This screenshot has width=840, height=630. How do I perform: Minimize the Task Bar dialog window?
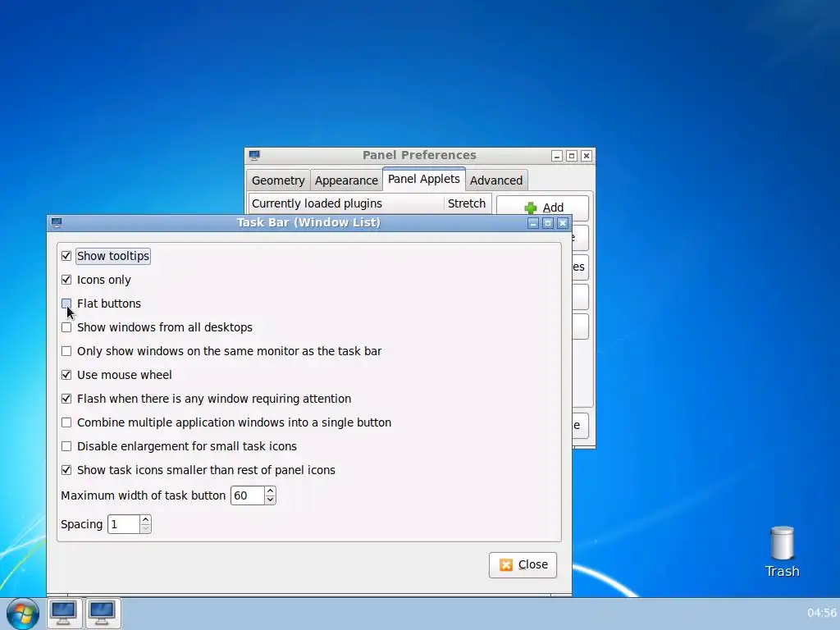pyautogui.click(x=533, y=223)
